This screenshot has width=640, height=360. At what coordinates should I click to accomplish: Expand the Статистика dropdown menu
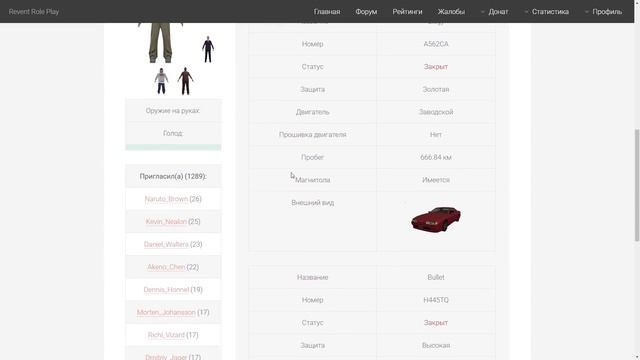pyautogui.click(x=547, y=12)
